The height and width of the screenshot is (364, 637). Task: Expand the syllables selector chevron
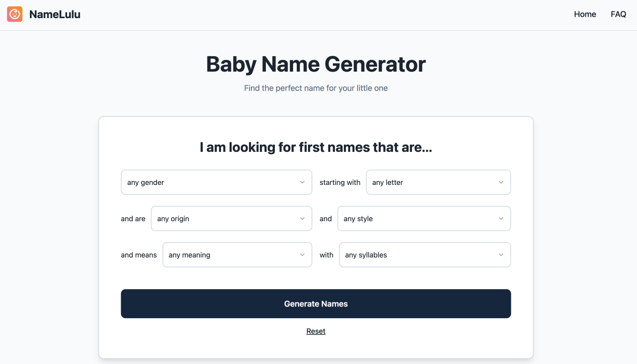pos(501,255)
